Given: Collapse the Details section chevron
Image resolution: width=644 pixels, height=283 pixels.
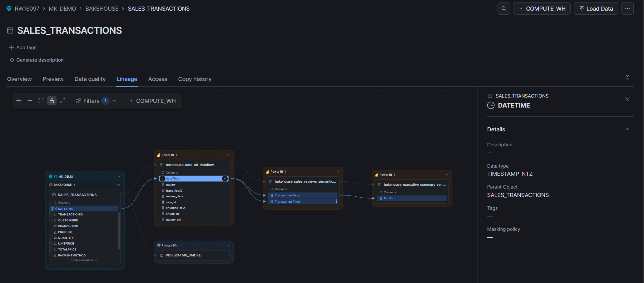Looking at the screenshot, I should 627,129.
